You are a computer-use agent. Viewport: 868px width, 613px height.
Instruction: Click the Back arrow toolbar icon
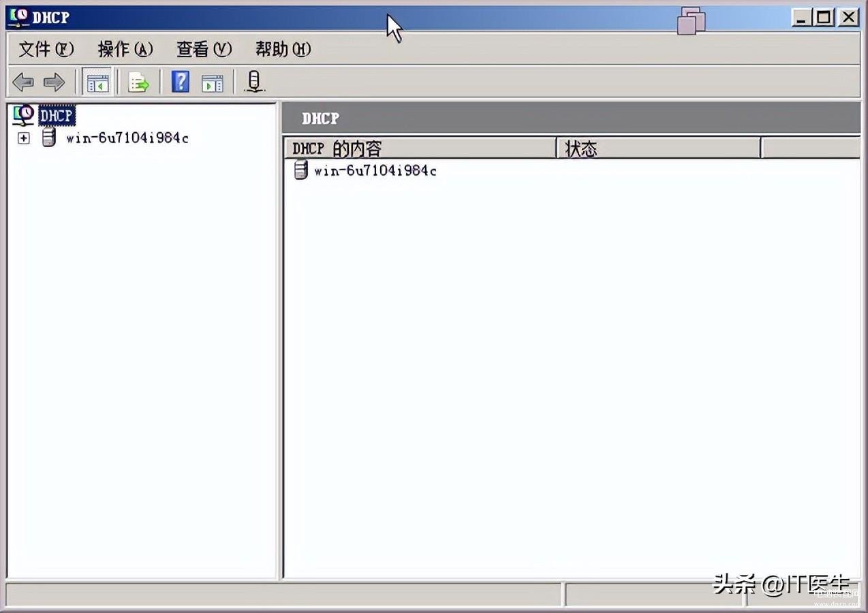click(x=23, y=83)
